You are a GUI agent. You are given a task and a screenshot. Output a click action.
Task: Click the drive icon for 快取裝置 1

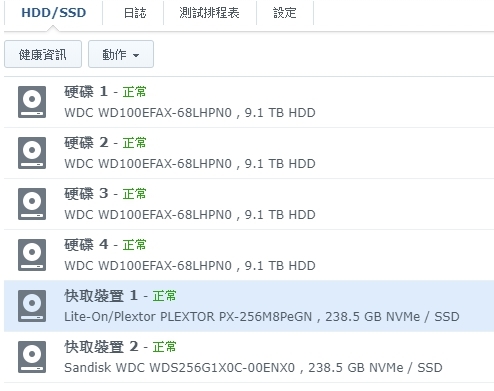click(x=32, y=306)
